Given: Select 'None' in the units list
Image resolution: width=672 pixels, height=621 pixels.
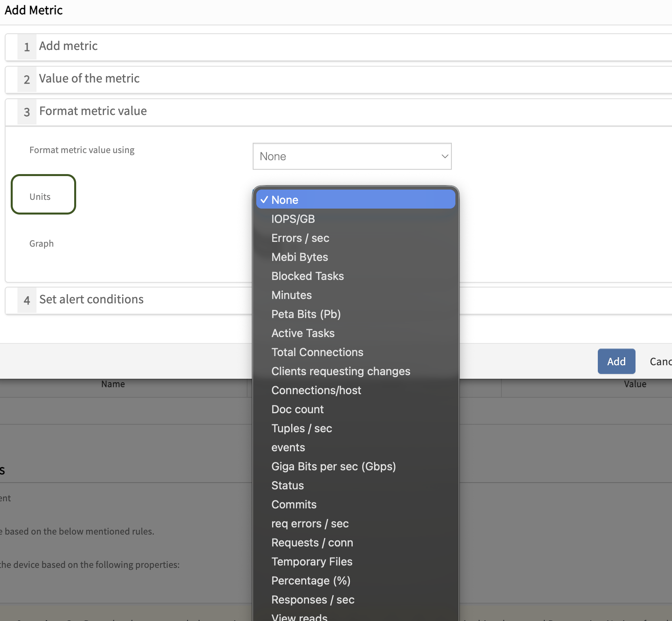Looking at the screenshot, I should (284, 200).
